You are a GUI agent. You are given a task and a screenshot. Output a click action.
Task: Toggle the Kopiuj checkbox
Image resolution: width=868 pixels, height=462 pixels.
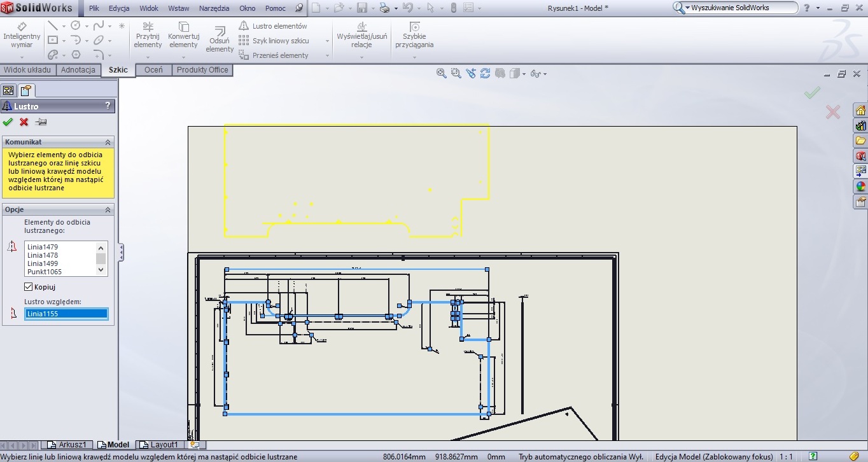pyautogui.click(x=28, y=287)
